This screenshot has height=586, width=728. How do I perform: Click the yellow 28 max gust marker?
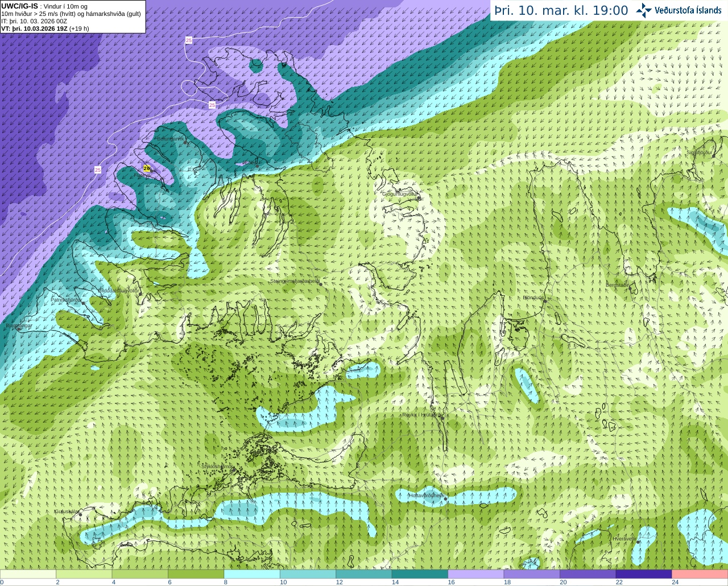coord(147,168)
